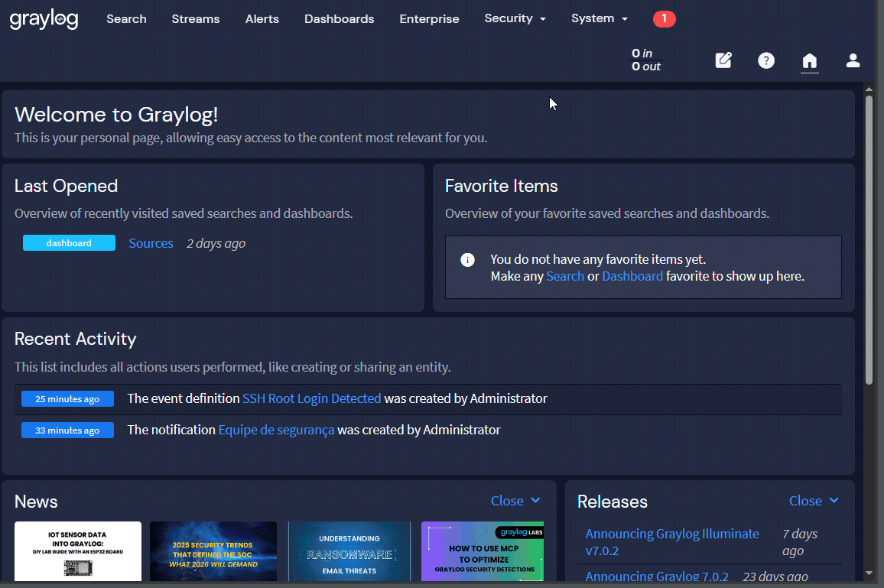Click the info icon in Favorite Items
The height and width of the screenshot is (588, 884).
(x=467, y=260)
